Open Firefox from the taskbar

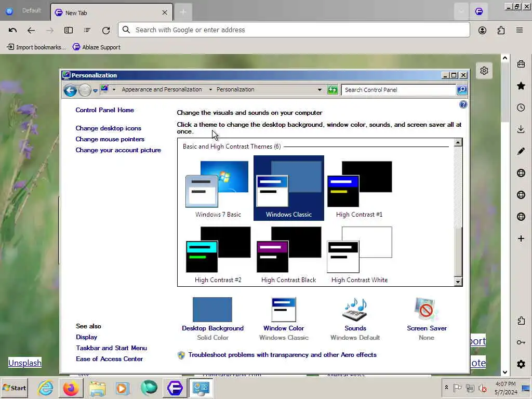coord(71,388)
